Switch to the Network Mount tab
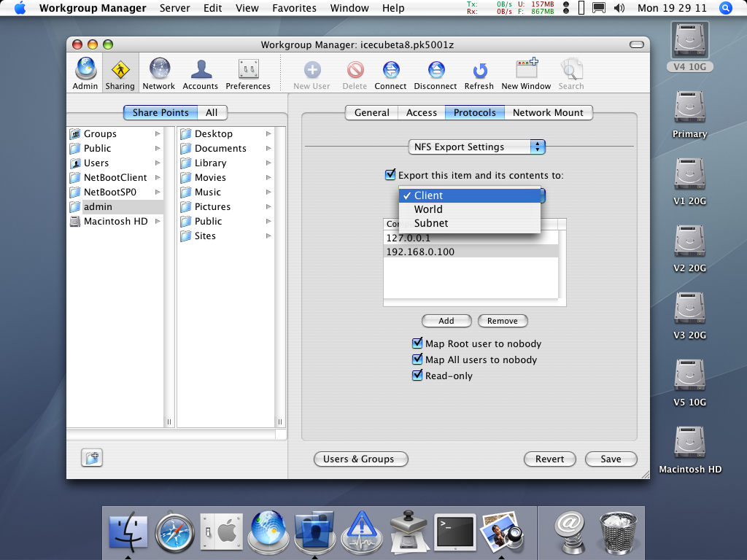 pyautogui.click(x=549, y=113)
